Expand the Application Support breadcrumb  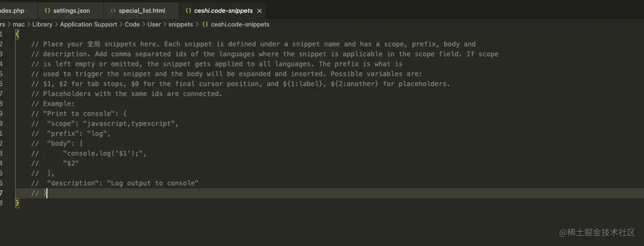(88, 24)
